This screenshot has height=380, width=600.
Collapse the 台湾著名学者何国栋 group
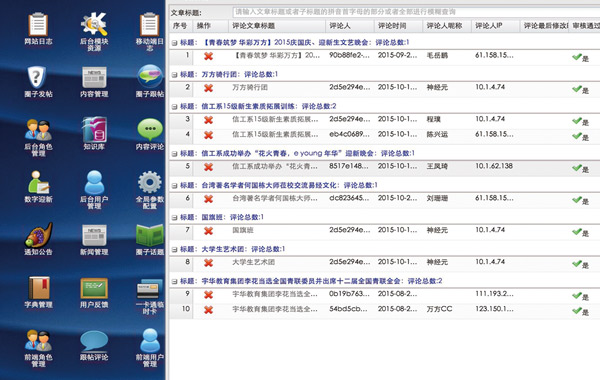pos(174,186)
